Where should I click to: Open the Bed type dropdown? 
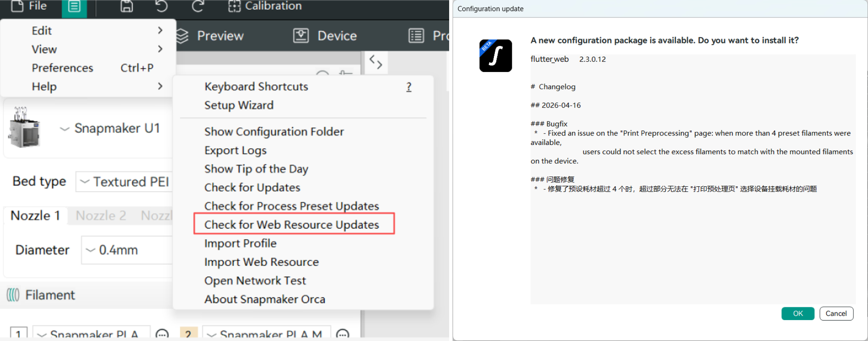point(125,182)
